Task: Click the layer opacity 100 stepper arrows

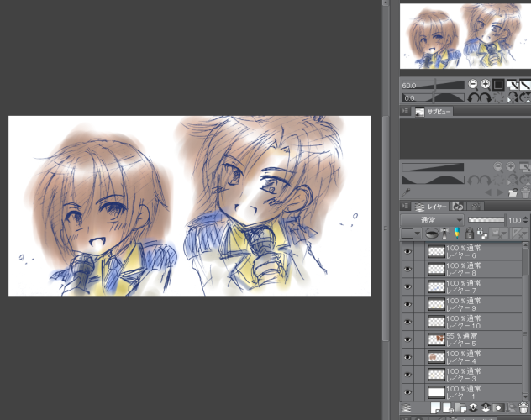Action: coord(526,220)
